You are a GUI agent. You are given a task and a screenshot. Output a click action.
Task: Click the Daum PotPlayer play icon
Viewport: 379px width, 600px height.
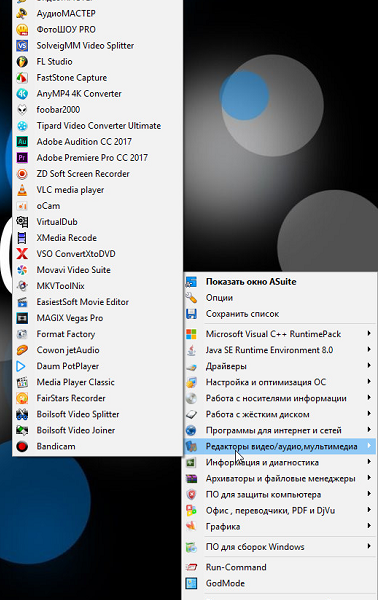tap(22, 366)
